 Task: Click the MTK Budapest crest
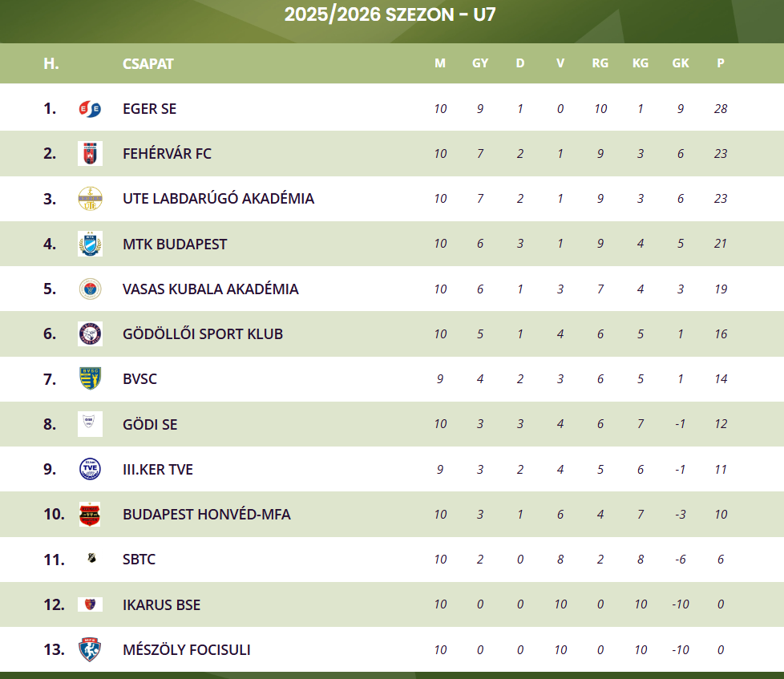coord(90,244)
